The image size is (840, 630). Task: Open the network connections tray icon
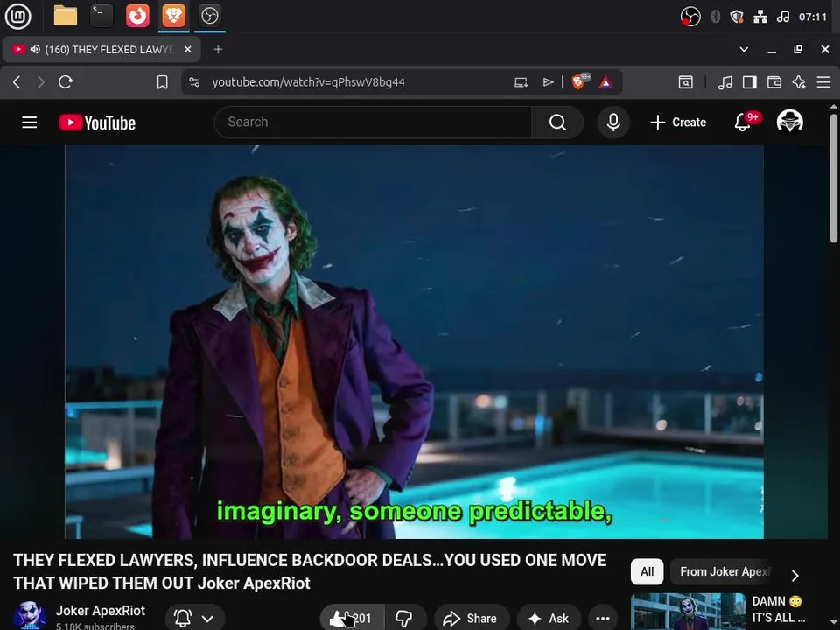[760, 17]
